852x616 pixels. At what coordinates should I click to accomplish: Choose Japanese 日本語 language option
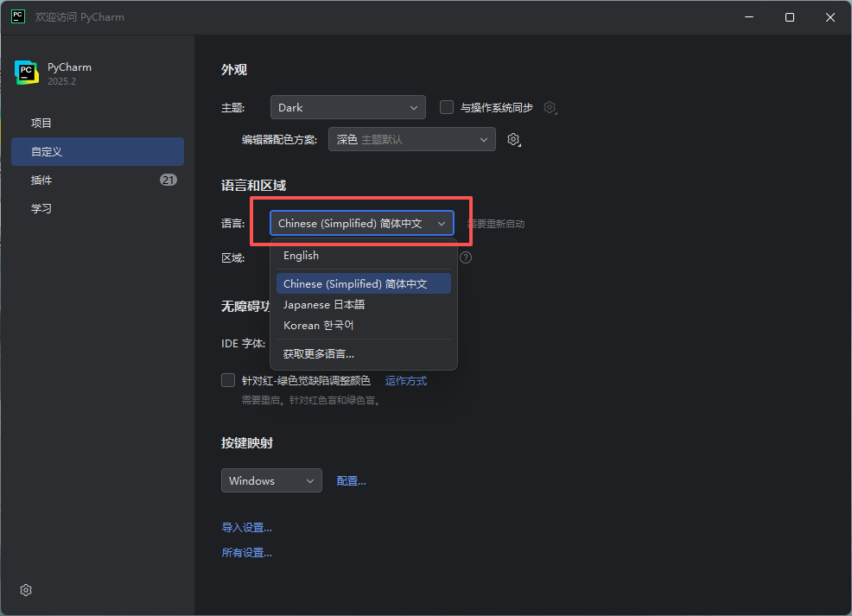(364, 305)
